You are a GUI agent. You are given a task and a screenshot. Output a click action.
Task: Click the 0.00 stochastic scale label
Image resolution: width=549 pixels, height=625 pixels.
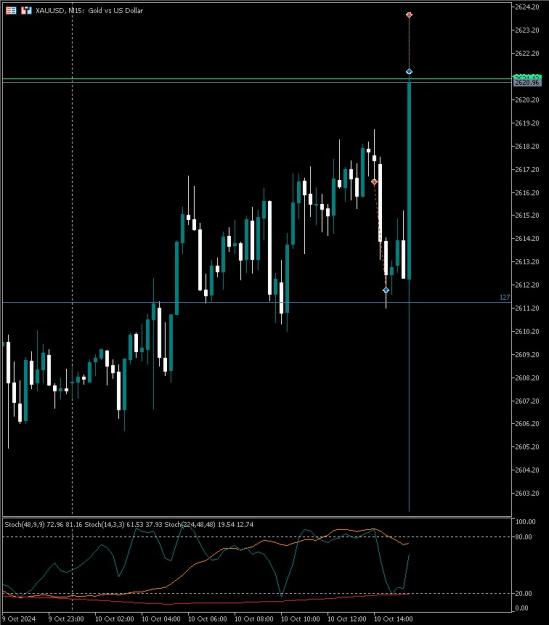(x=522, y=608)
